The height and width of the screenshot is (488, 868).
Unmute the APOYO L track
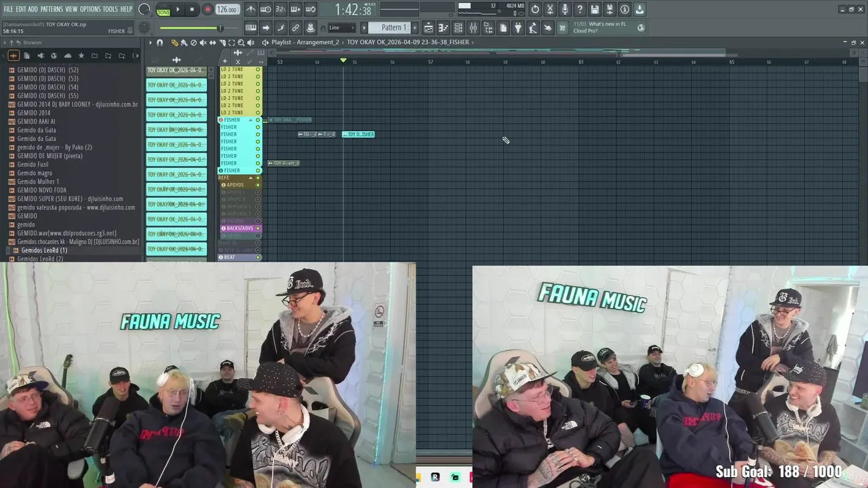tap(258, 192)
